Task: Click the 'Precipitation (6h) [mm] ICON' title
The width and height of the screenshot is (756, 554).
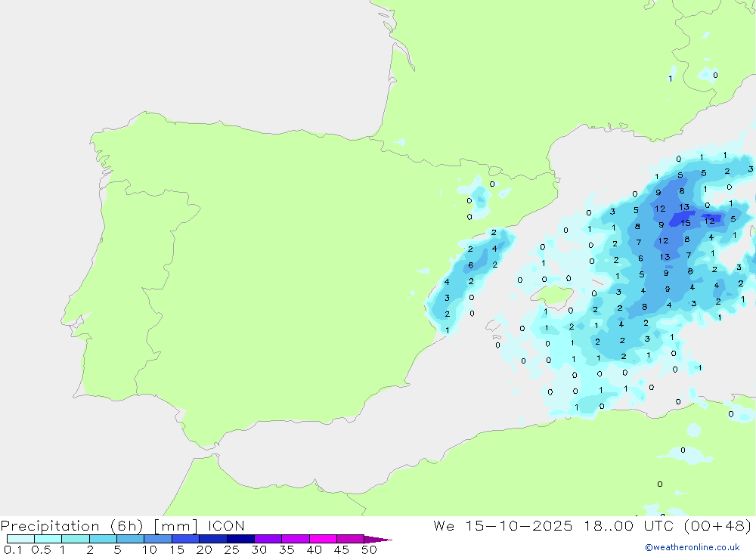Action: coord(122,525)
